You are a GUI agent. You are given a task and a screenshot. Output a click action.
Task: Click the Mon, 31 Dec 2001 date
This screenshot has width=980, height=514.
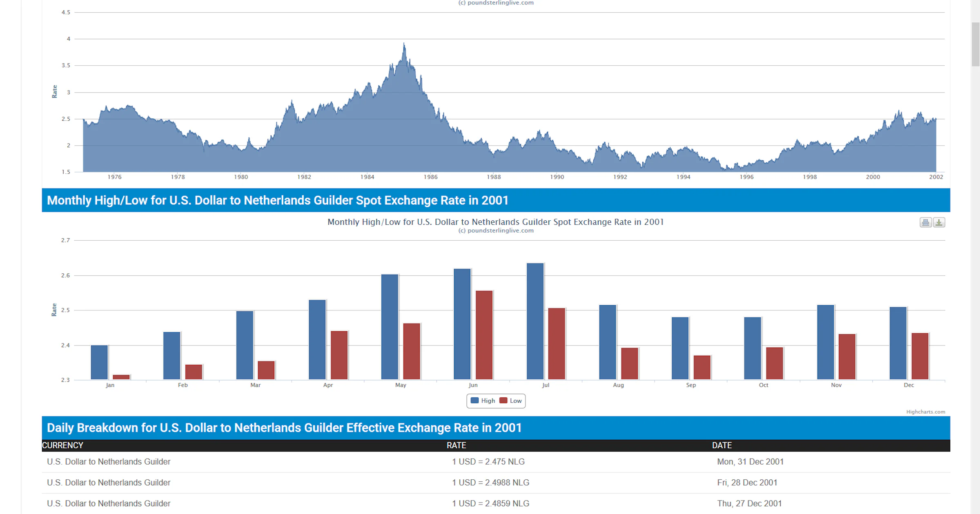(x=751, y=462)
